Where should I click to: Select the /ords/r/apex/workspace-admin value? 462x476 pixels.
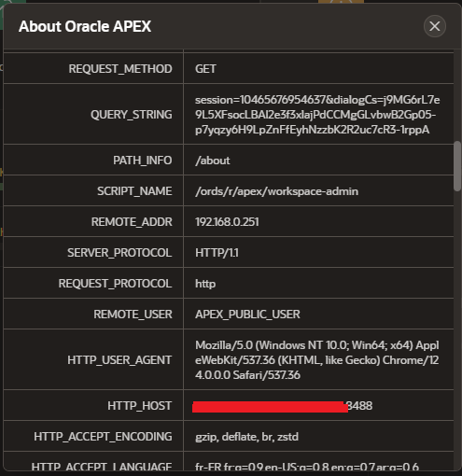(x=276, y=191)
